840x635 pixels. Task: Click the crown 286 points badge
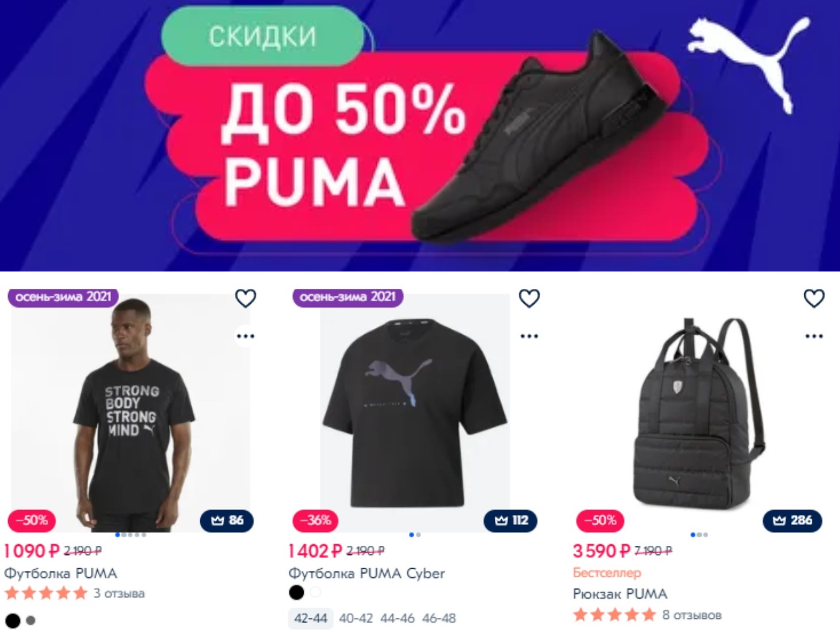click(x=792, y=521)
